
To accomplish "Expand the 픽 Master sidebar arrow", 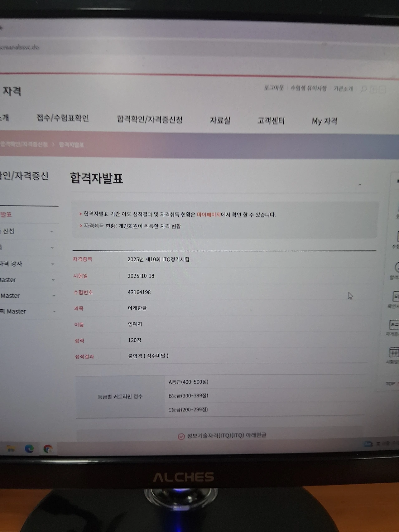I will [x=55, y=312].
